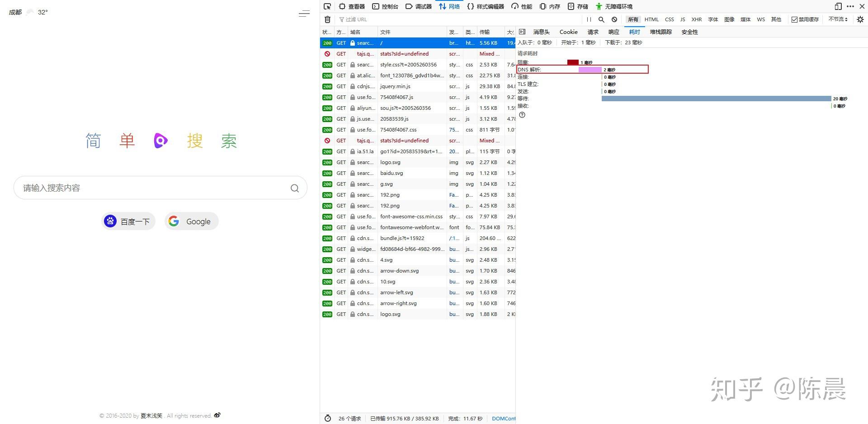Viewport: 868px width, 424px height.
Task: Collapse the request details pane icon
Action: (522, 32)
